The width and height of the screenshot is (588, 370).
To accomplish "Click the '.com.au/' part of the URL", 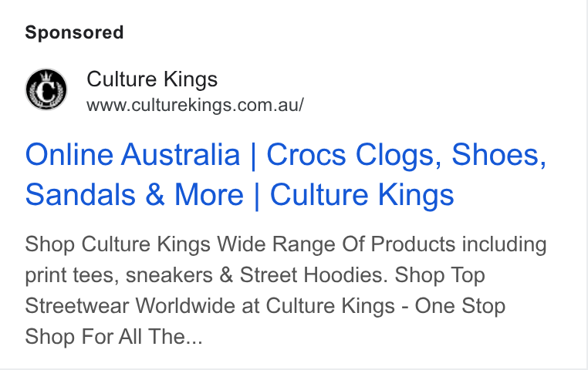I will pos(268,106).
